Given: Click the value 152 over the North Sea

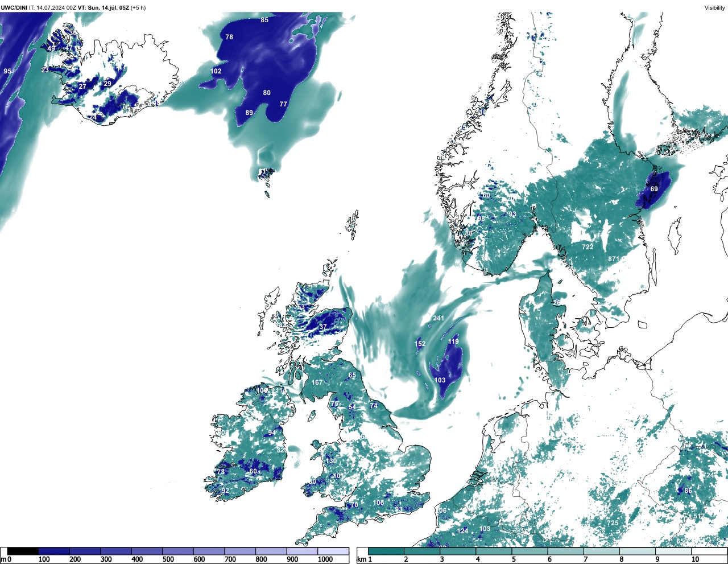Looking at the screenshot, I should [x=420, y=344].
